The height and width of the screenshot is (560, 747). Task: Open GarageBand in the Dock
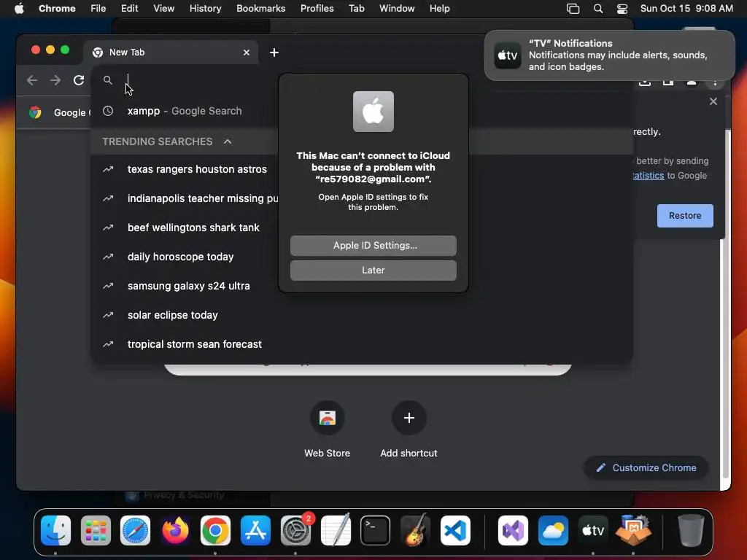[x=415, y=530]
